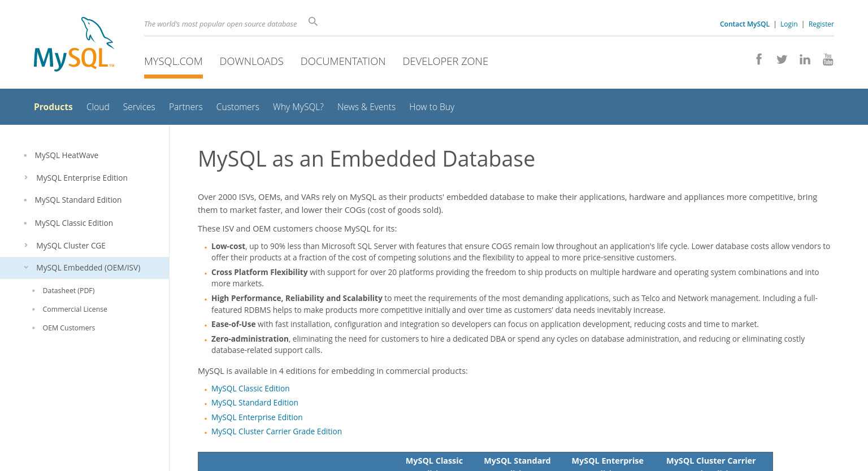Click the Contact MySQL link

click(x=745, y=24)
